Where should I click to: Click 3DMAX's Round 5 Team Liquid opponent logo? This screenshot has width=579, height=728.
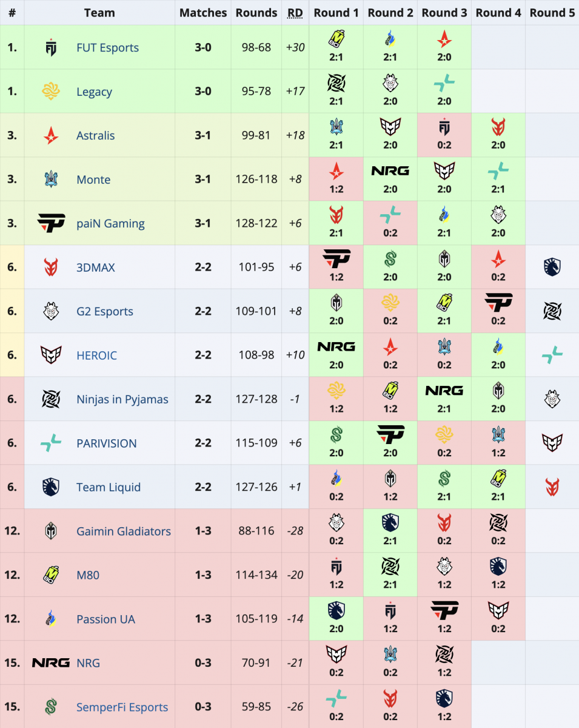click(x=552, y=268)
